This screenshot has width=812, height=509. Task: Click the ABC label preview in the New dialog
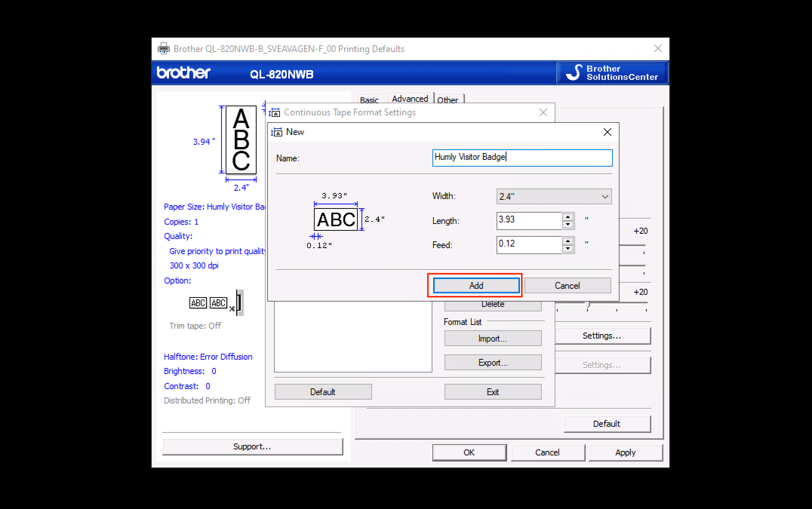[336, 219]
